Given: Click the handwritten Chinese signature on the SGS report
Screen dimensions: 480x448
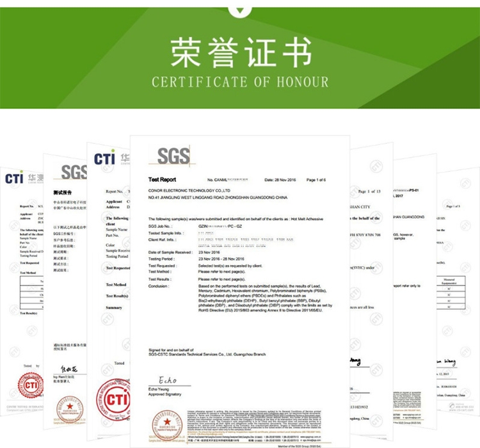Looking at the screenshot, I should pos(69,369).
